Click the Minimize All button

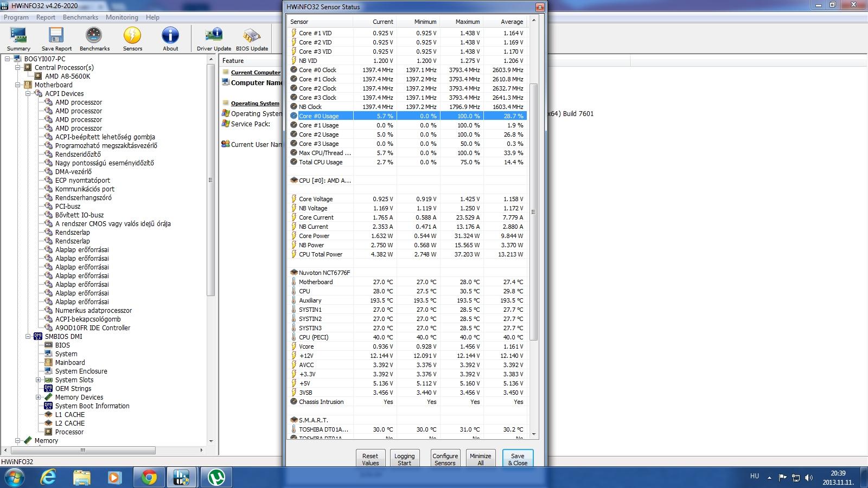coord(481,459)
